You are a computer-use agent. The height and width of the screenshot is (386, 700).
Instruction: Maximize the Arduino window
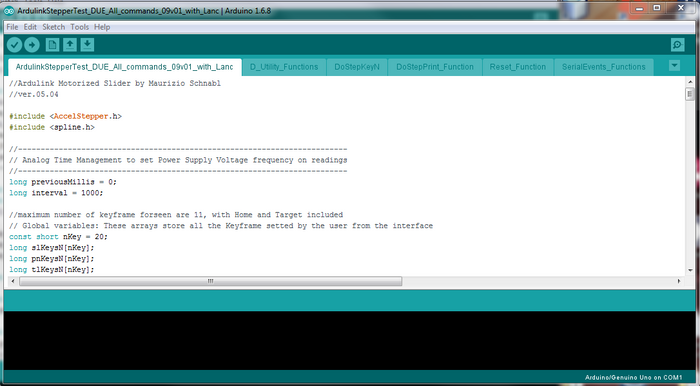[657, 8]
